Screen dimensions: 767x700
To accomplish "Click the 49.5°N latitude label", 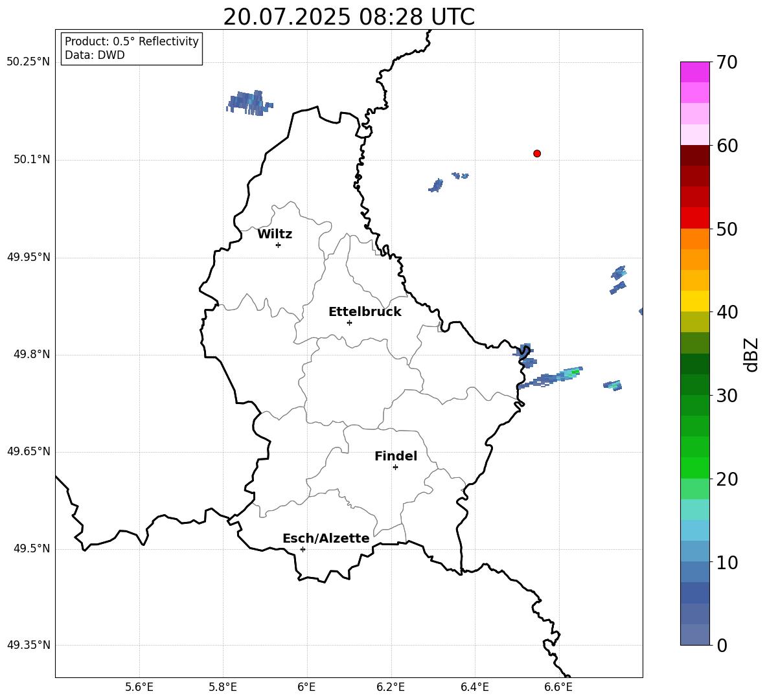I will (32, 548).
